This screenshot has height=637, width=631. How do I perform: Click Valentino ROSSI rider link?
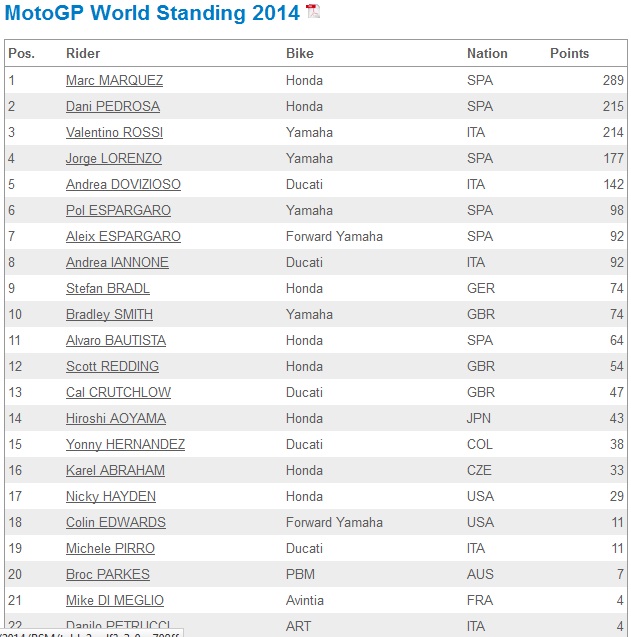click(x=115, y=132)
